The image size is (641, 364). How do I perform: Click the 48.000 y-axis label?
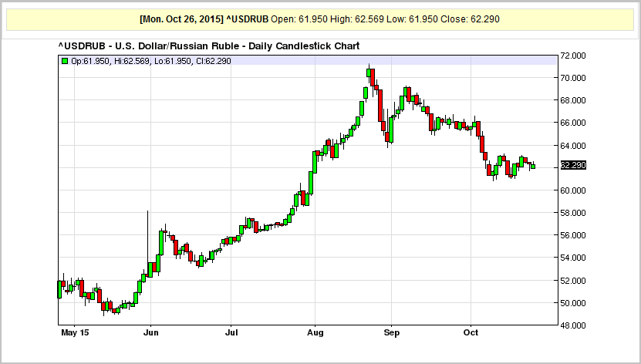point(572,325)
